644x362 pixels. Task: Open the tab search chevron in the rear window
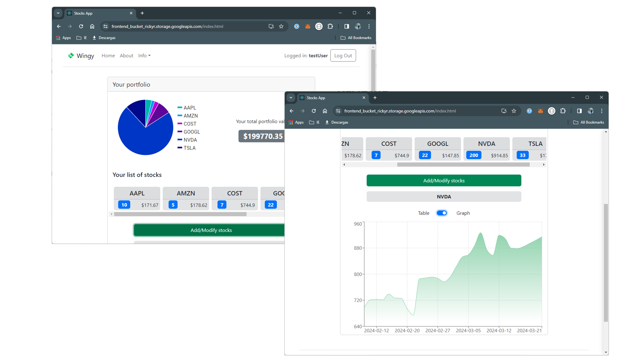(58, 13)
